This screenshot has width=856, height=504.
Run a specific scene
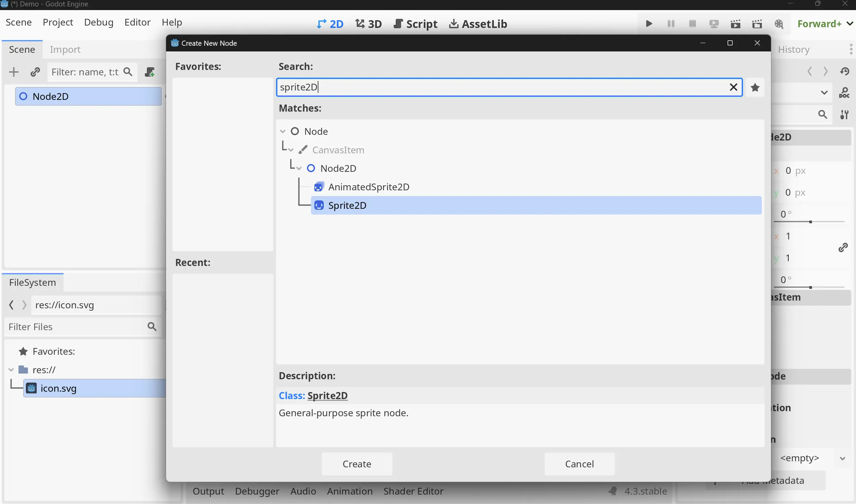757,24
